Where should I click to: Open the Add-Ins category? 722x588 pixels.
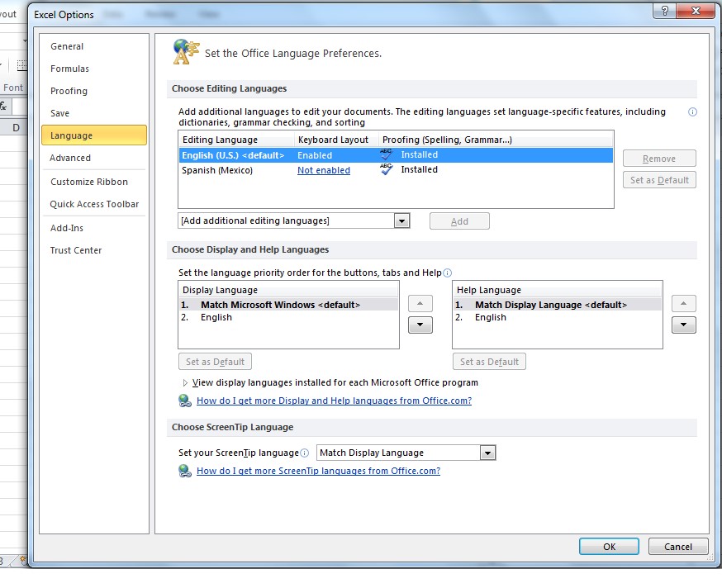click(x=94, y=228)
